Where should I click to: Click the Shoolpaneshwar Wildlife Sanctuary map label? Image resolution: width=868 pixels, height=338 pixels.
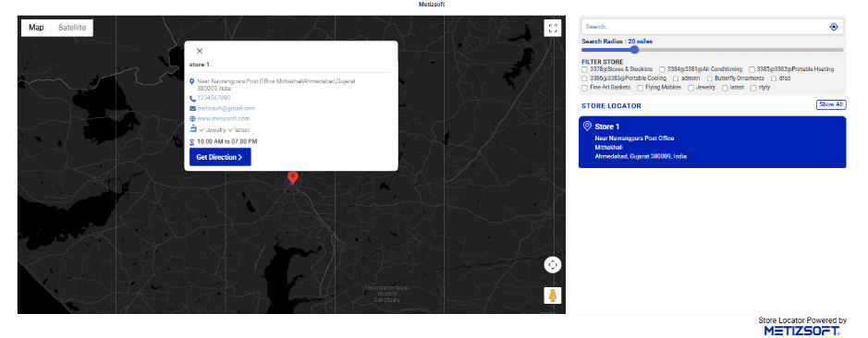(387, 295)
